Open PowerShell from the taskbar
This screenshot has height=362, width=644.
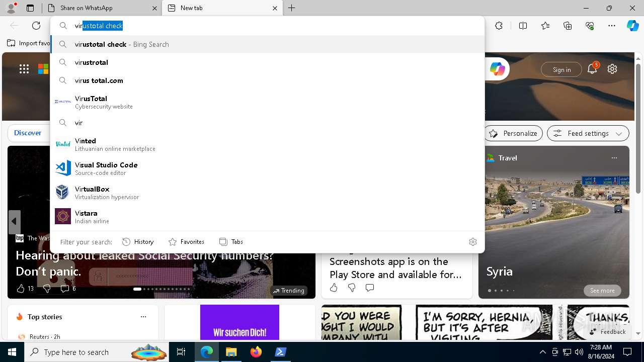point(280,352)
